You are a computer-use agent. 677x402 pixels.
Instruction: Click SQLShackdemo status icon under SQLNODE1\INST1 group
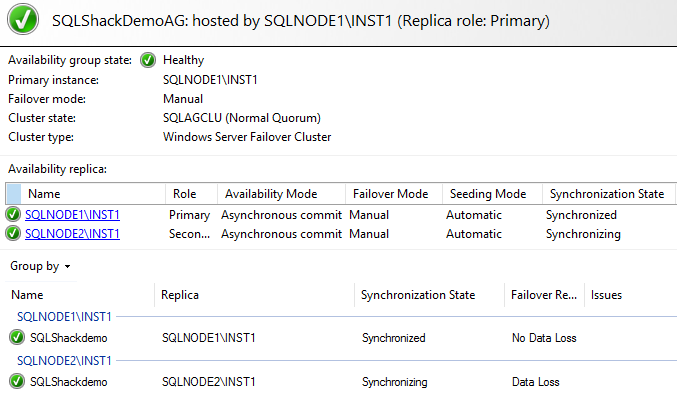tap(16, 338)
